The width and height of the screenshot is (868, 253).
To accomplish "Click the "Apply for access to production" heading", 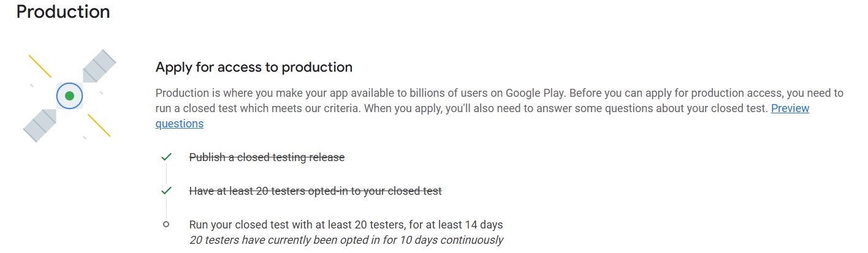I will [254, 67].
